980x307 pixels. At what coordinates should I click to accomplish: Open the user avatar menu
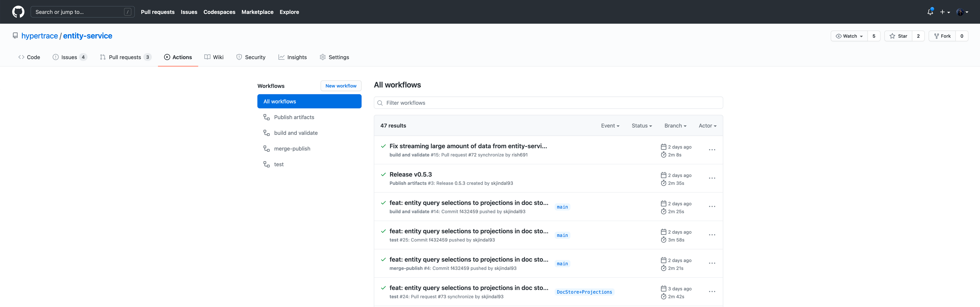point(963,12)
